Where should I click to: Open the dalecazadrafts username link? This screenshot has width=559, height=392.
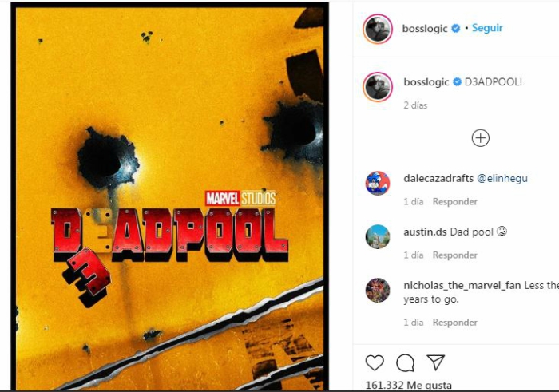[438, 179]
